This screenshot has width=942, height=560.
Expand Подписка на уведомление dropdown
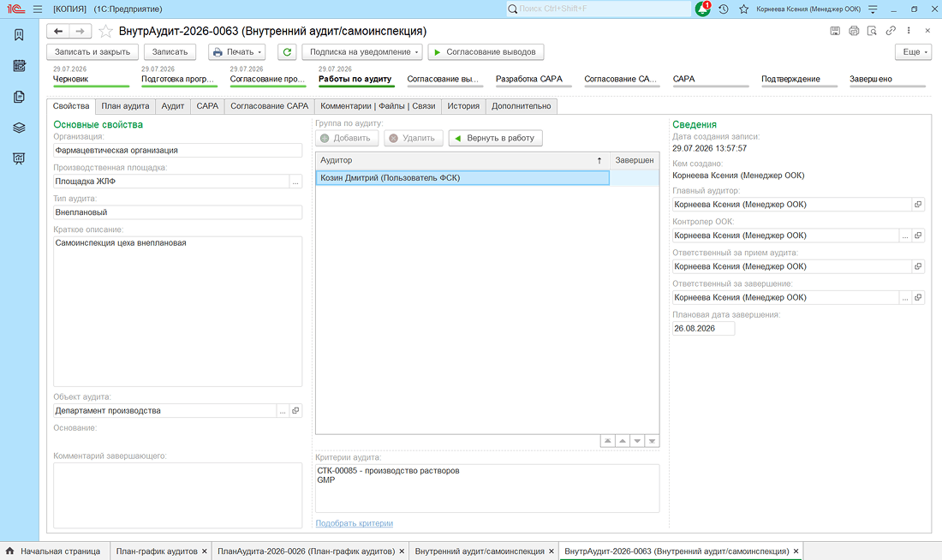362,52
